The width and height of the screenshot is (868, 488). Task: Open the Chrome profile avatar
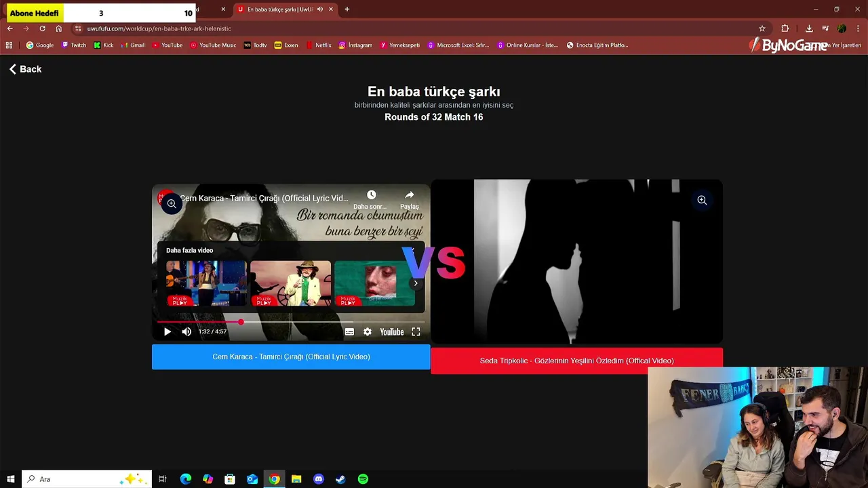842,28
